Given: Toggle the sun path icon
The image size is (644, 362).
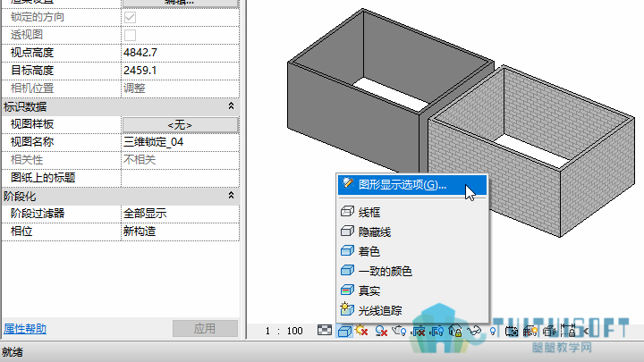Looking at the screenshot, I should coord(362,331).
